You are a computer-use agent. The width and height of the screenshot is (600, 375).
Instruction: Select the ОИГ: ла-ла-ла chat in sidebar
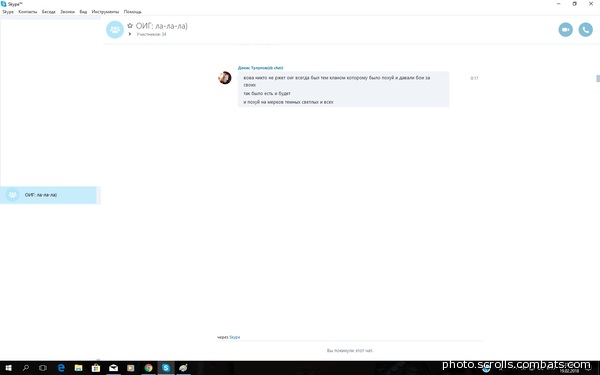[49, 195]
